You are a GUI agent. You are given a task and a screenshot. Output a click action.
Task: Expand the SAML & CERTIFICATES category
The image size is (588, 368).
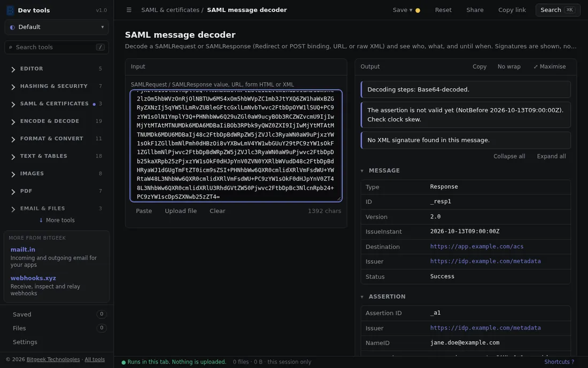pos(57,104)
